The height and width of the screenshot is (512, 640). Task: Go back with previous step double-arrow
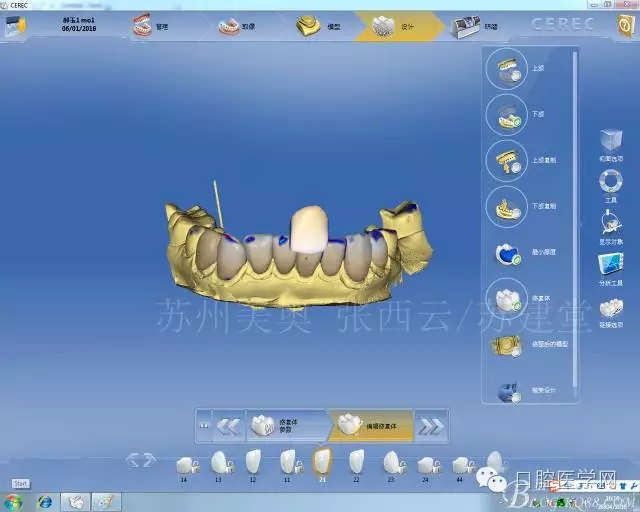(x=228, y=426)
